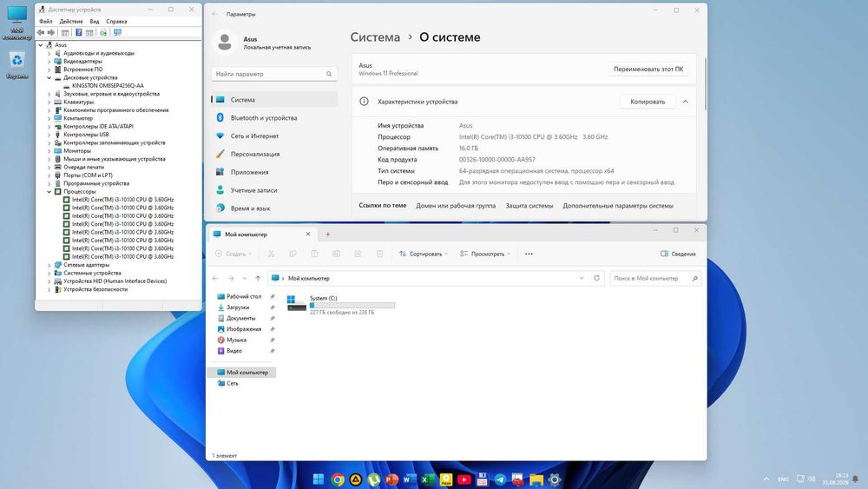
Task: Click the Поиск в: Мой компьютер field
Action: [655, 278]
